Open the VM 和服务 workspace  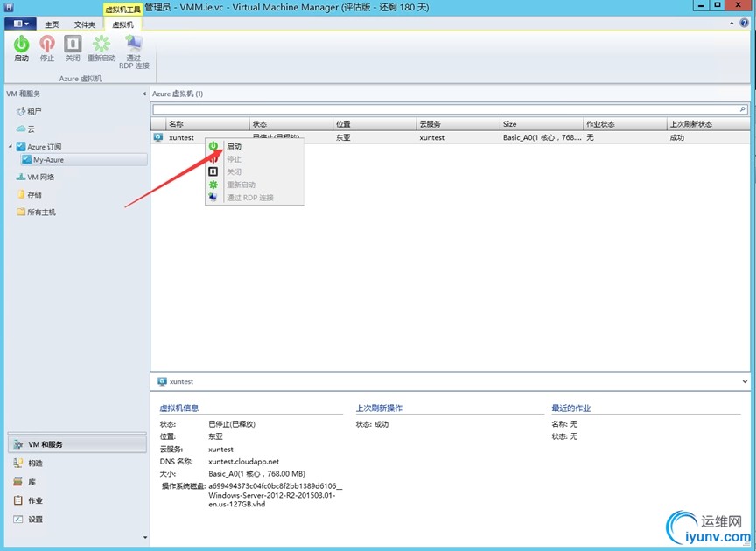pos(77,444)
